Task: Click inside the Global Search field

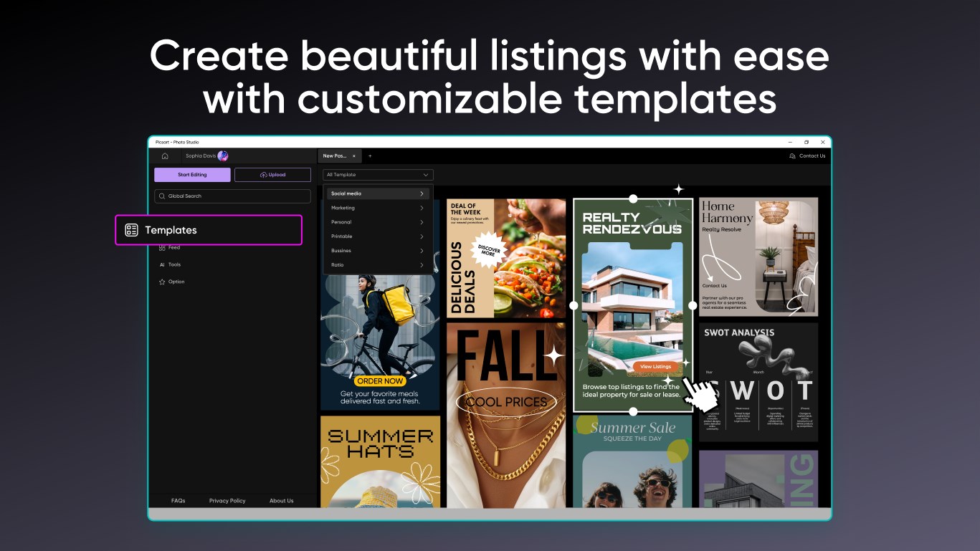Action: (208, 195)
